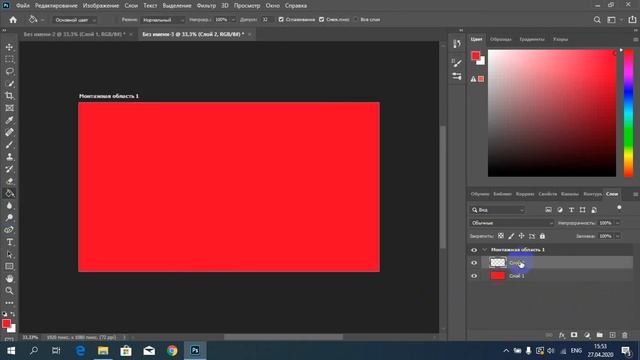The image size is (640, 360).
Task: Select the Eyedropper tool
Action: (9, 120)
